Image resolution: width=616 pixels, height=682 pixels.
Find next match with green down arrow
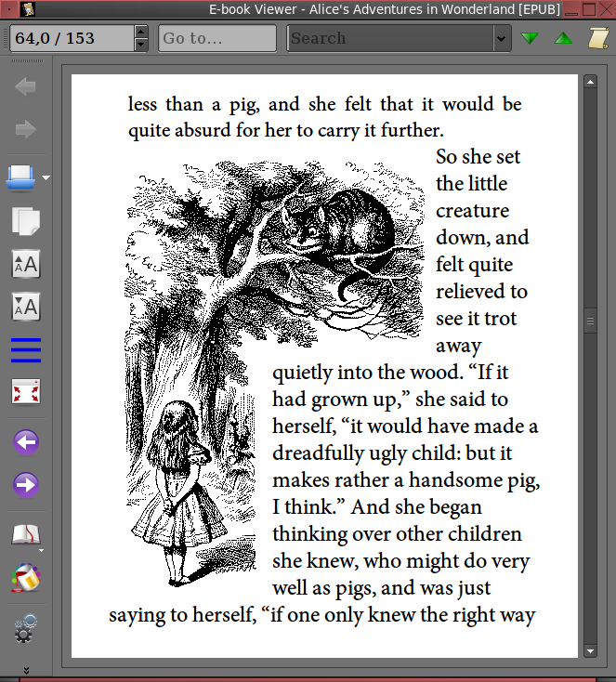point(530,38)
